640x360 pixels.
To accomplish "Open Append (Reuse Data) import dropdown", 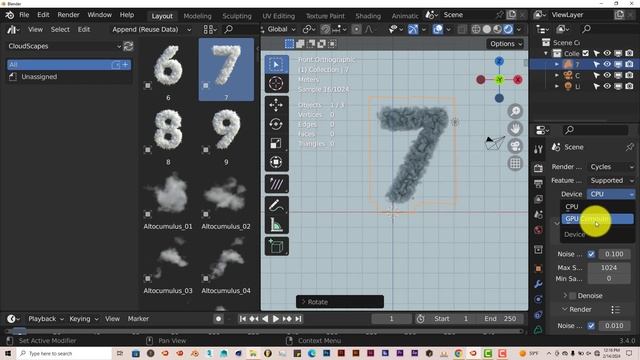I will click(151, 29).
